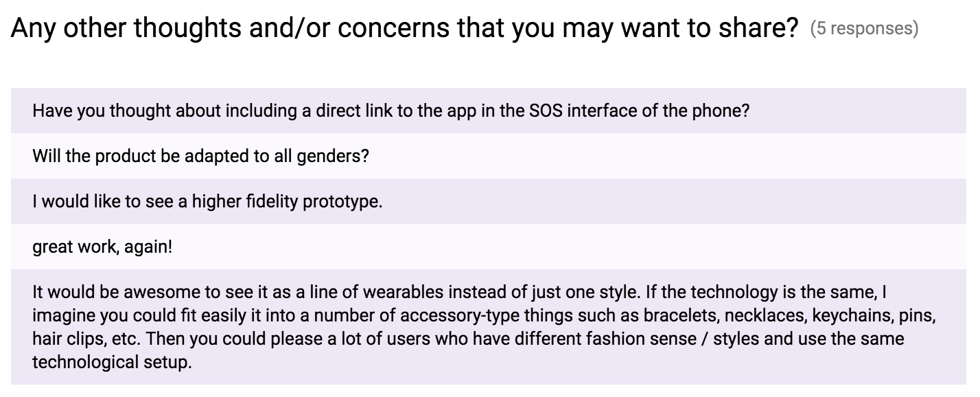Image resolution: width=980 pixels, height=397 pixels.
Task: Click the "Any other thoughts and/or concerns" question heading
Action: 404,27
